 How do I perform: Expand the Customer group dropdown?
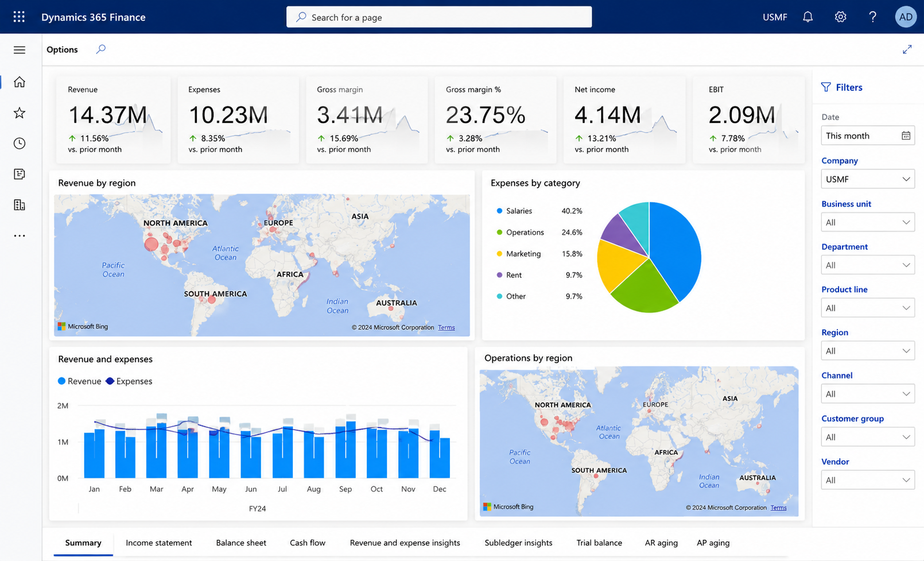(x=868, y=437)
